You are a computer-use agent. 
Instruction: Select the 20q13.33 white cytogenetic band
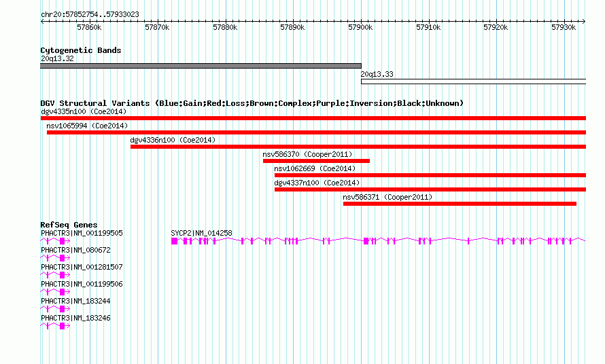click(473, 81)
